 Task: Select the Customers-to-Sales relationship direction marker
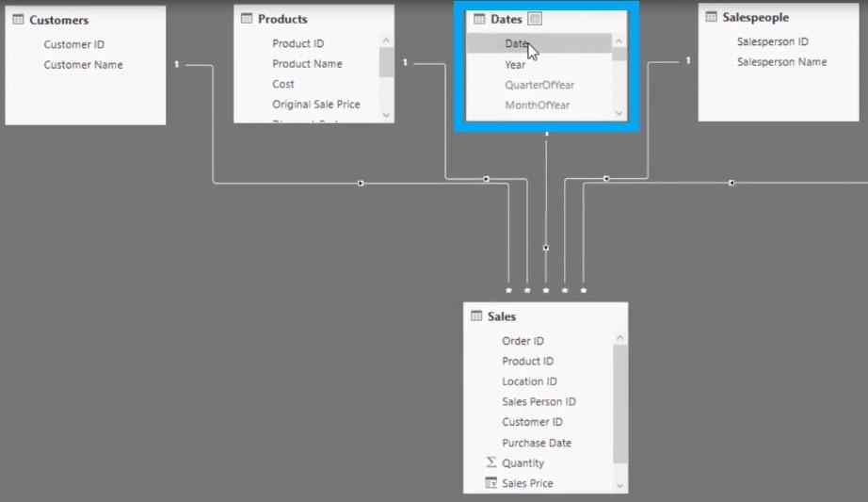click(x=361, y=183)
